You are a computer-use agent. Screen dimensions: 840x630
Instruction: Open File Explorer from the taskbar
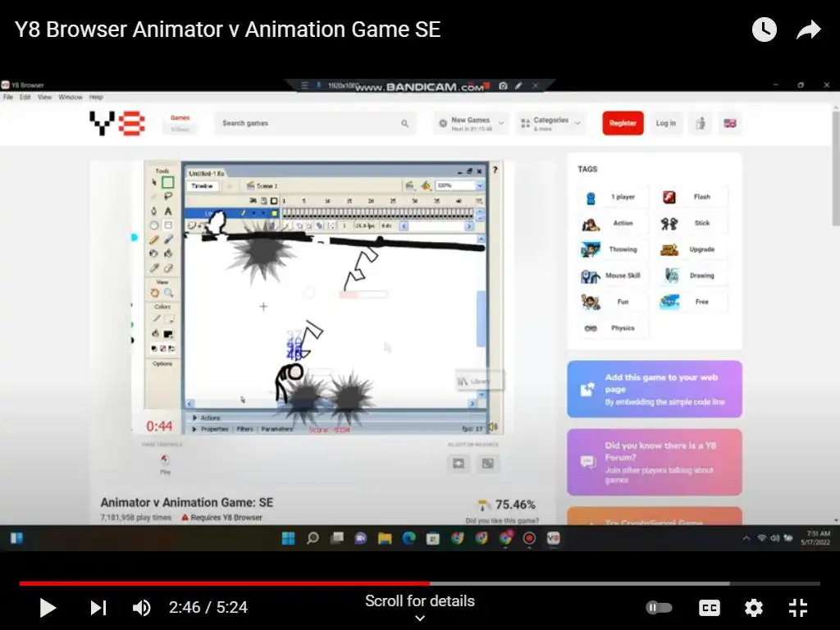[x=385, y=538]
